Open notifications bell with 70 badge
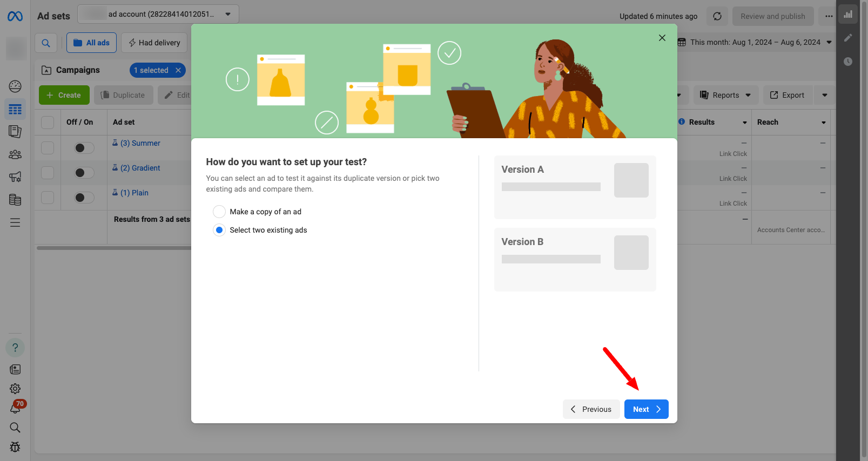 (x=16, y=408)
